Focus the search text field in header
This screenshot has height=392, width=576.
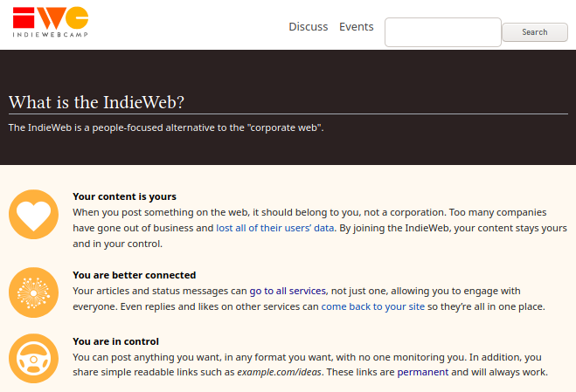[x=443, y=32]
